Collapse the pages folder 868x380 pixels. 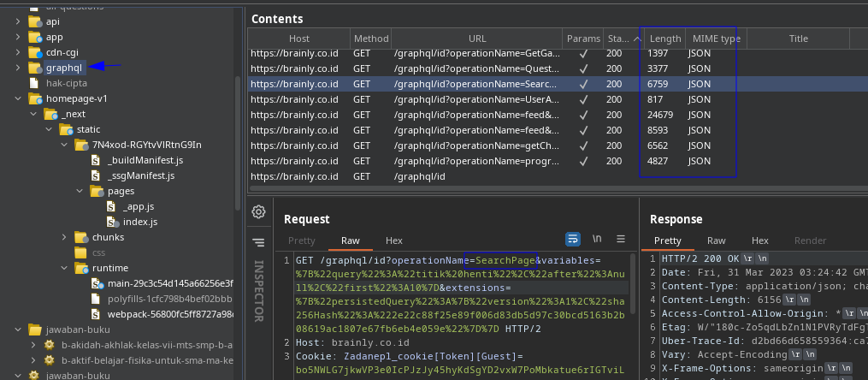point(80,191)
